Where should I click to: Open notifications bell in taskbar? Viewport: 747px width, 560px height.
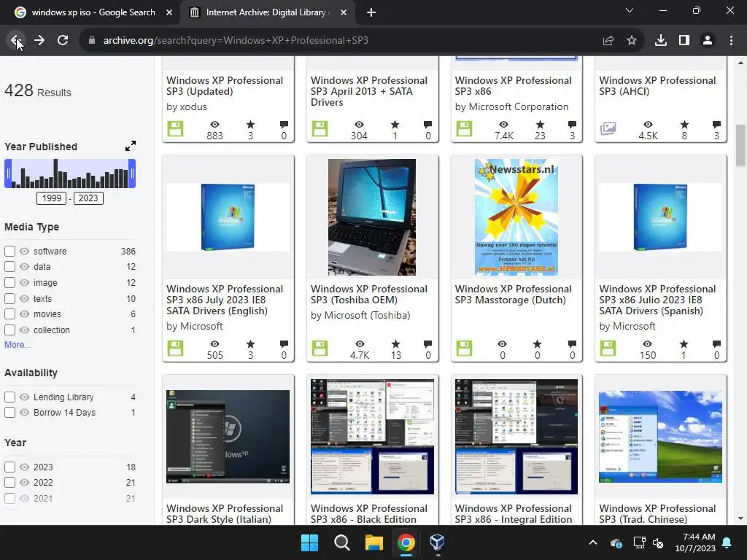tap(727, 542)
